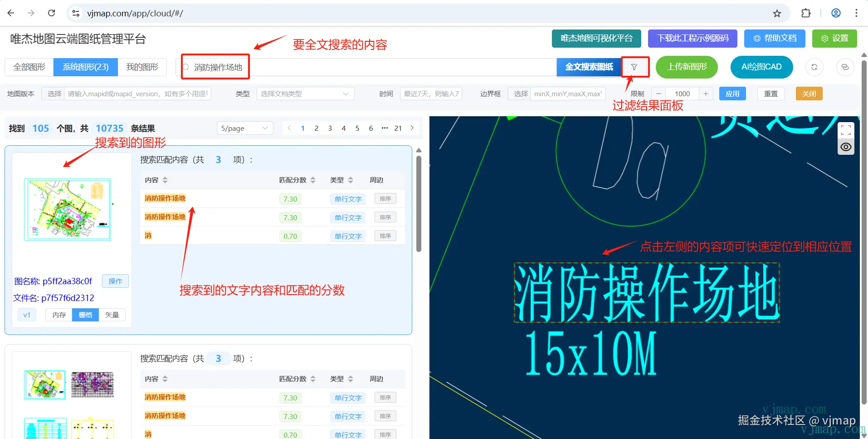The height and width of the screenshot is (439, 868).
Task: Click the full-text search input field
Action: coord(366,67)
